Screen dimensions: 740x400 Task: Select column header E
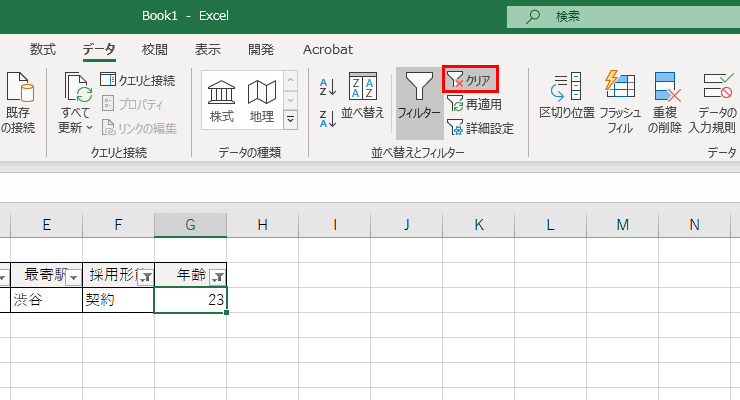[x=46, y=225]
